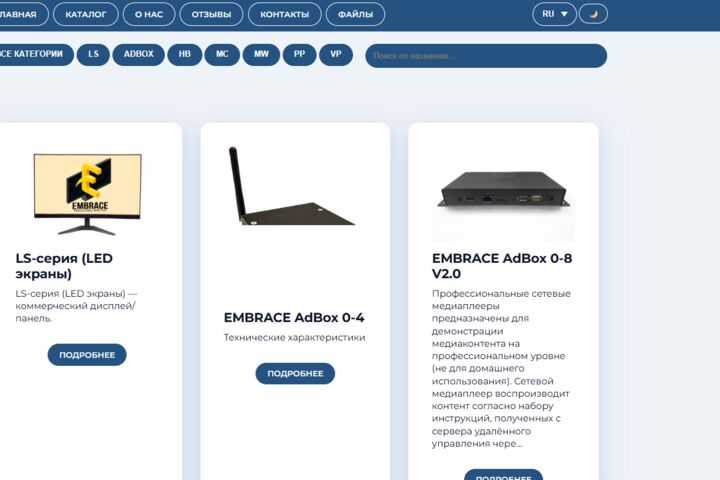Open the Отзывы navigation item
720x480 pixels.
tap(211, 14)
